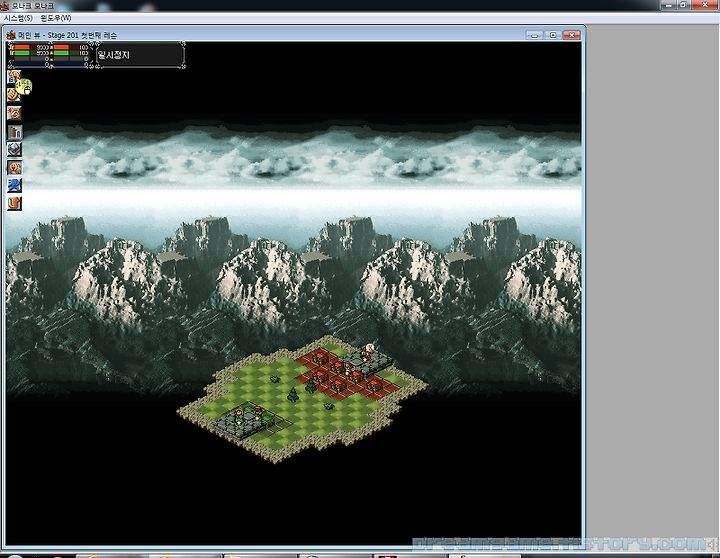
Task: Click the main application icon in title bar
Action: point(4,6)
